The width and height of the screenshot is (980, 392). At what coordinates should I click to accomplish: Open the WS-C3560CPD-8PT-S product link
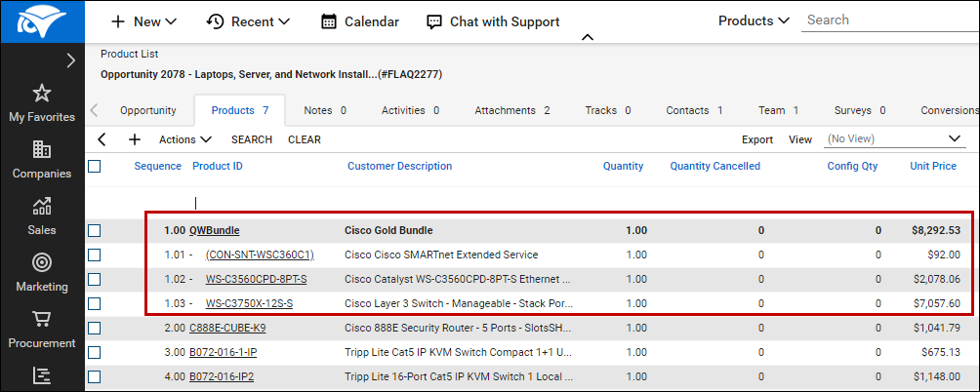click(x=257, y=279)
